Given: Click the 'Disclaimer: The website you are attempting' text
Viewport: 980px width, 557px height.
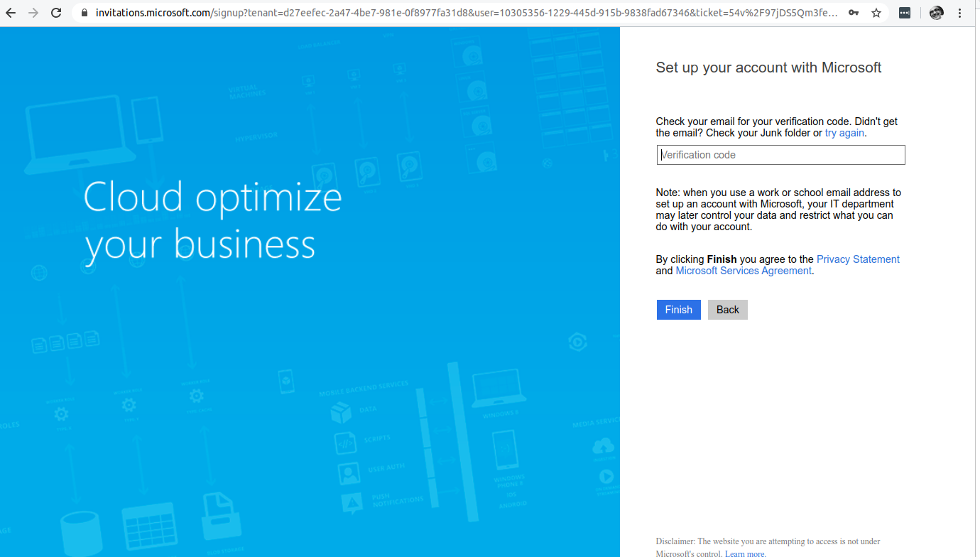Looking at the screenshot, I should click(x=768, y=547).
